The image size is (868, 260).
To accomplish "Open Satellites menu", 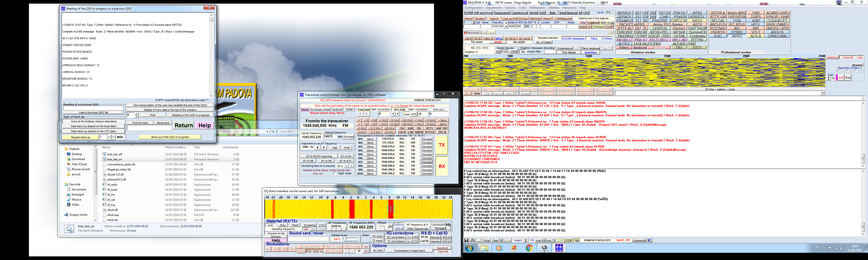I will point(554,8).
